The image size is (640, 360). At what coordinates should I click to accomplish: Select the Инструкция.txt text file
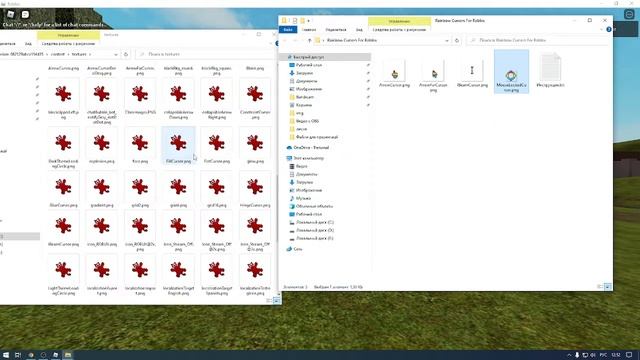550,70
